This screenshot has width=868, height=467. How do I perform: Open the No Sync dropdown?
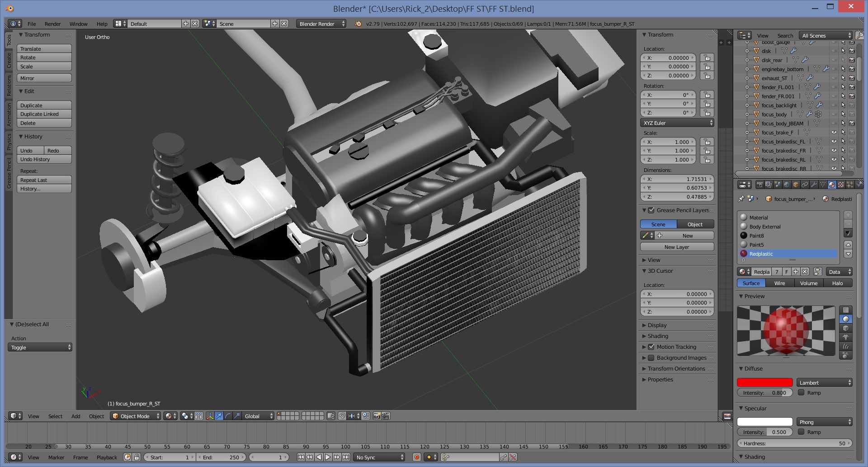pos(379,457)
